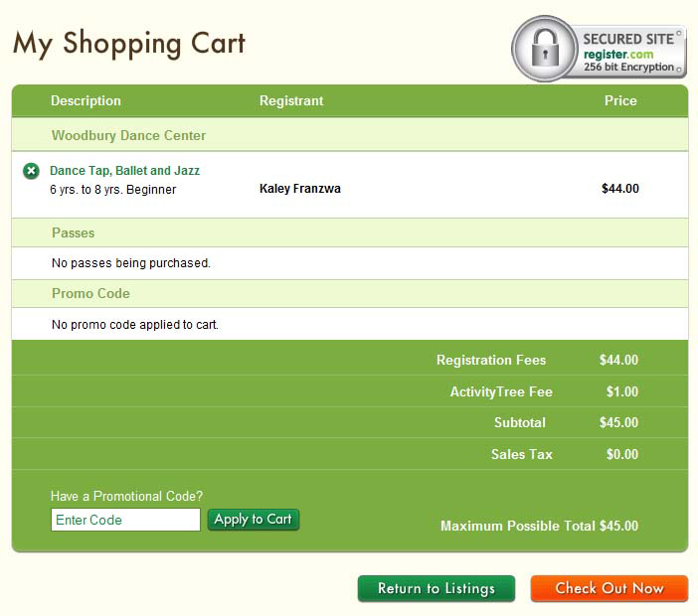The width and height of the screenshot is (698, 616).
Task: Click the padlock secured site badge
Action: 599,48
